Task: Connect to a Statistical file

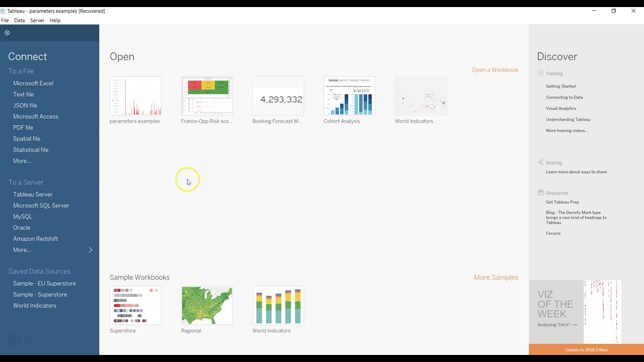Action: pos(31,150)
